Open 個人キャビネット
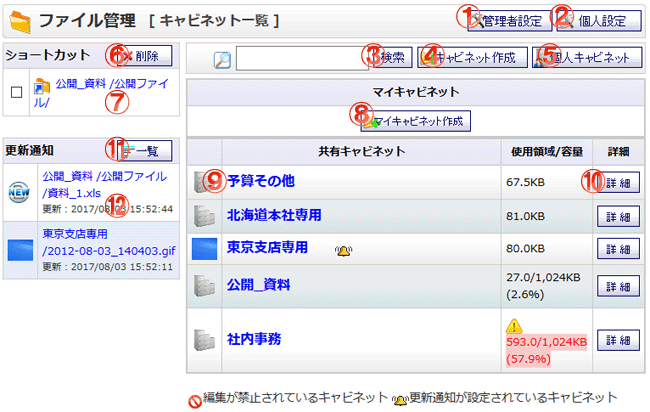 tap(587, 57)
